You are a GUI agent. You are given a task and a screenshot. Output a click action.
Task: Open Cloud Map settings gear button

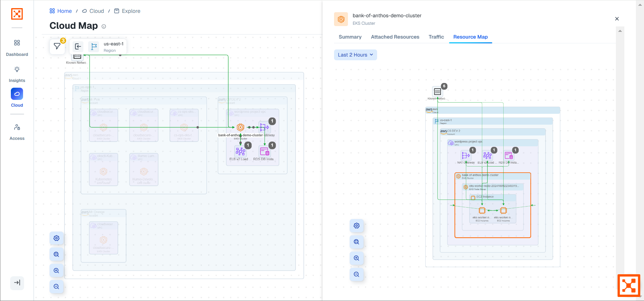click(57, 238)
